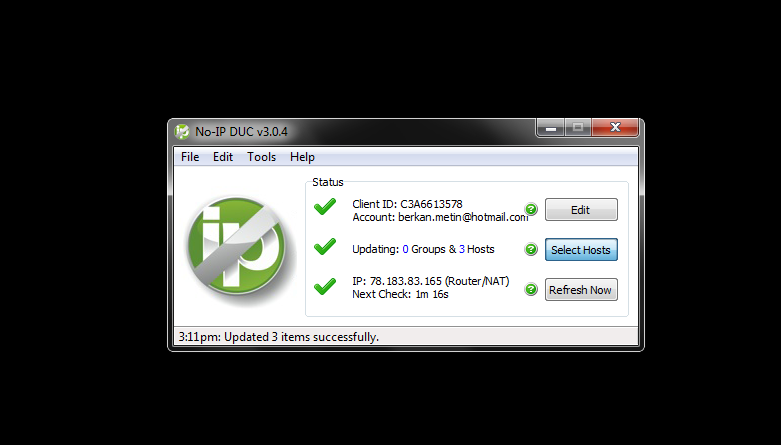Viewport: 781px width, 445px height.
Task: Click the green checkmark beside Updating groups
Action: point(325,246)
